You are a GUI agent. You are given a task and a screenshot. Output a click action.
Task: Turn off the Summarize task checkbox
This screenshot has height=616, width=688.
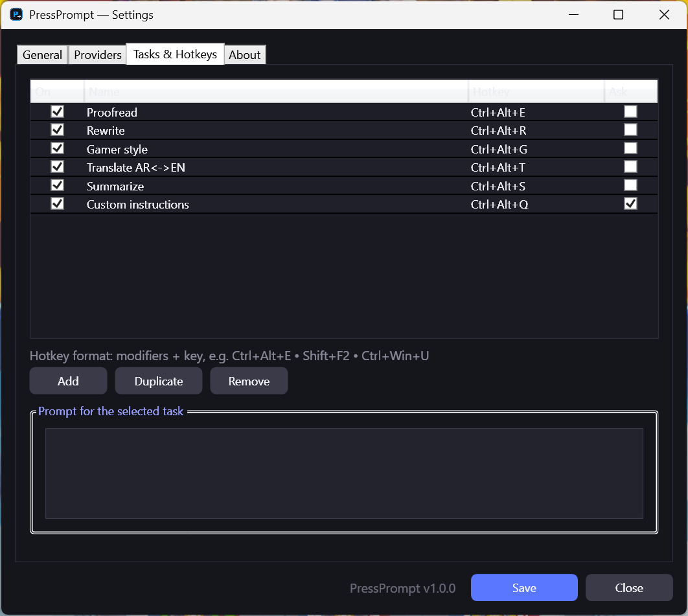pos(57,185)
